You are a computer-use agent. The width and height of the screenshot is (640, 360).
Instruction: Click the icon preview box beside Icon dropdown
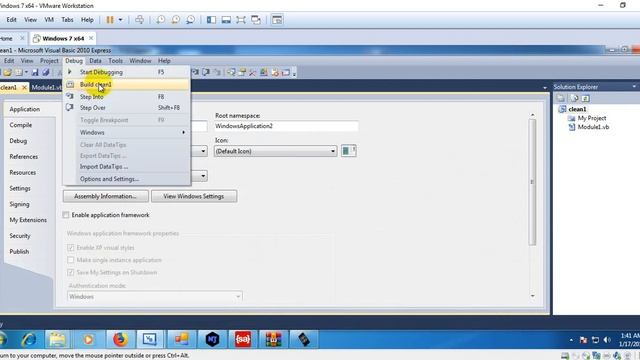pos(349,151)
